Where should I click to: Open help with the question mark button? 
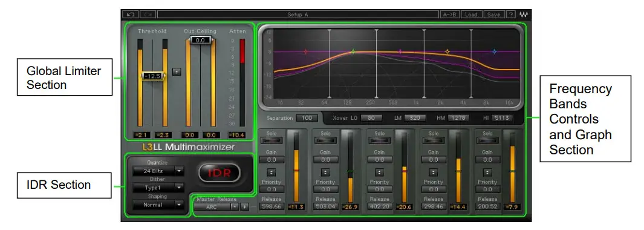click(510, 15)
